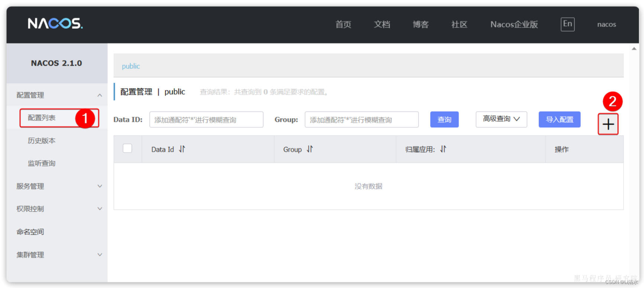The width and height of the screenshot is (644, 288).
Task: Click the scrollbar up arrow
Action: (x=634, y=49)
